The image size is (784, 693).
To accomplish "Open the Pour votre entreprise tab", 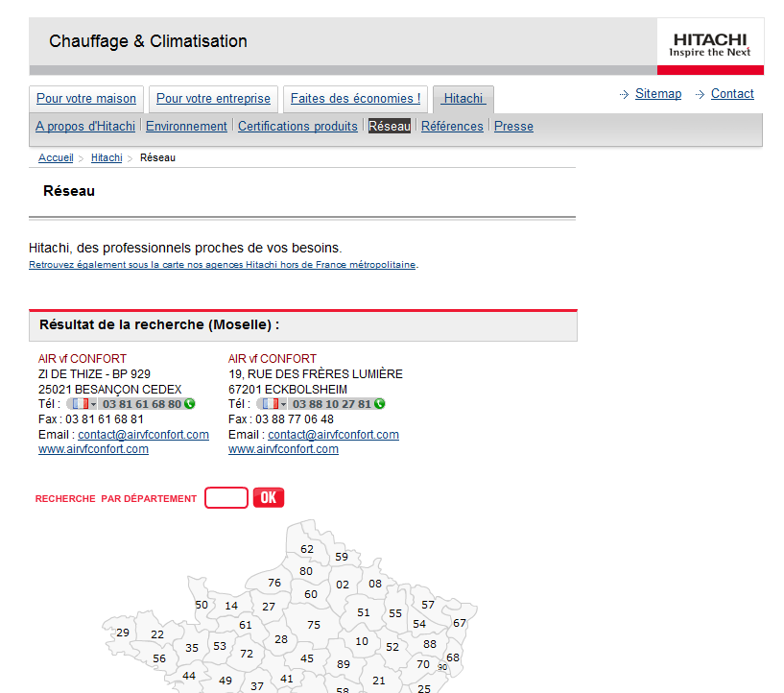I will [x=213, y=99].
